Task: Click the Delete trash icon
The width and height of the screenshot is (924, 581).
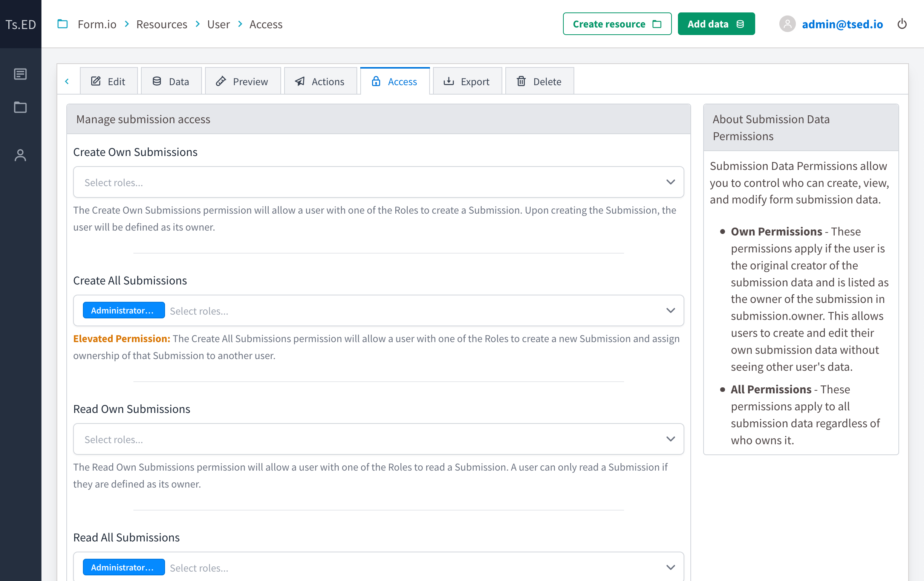Action: click(x=521, y=81)
